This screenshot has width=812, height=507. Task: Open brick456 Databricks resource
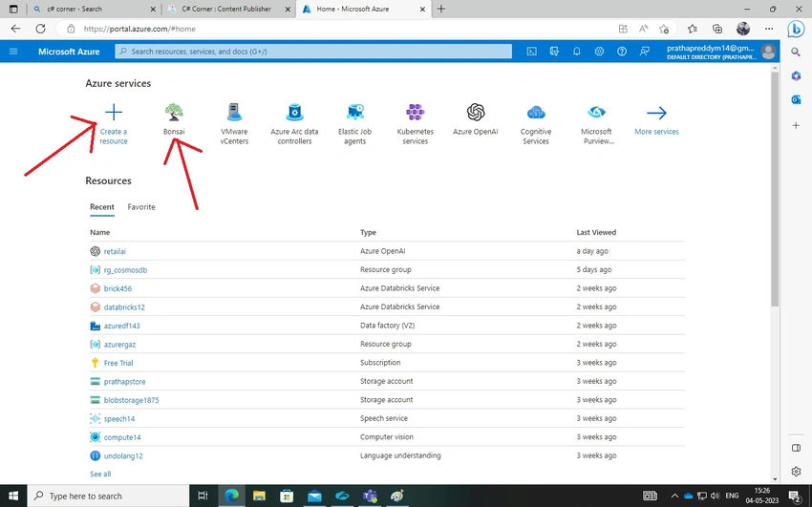click(118, 288)
